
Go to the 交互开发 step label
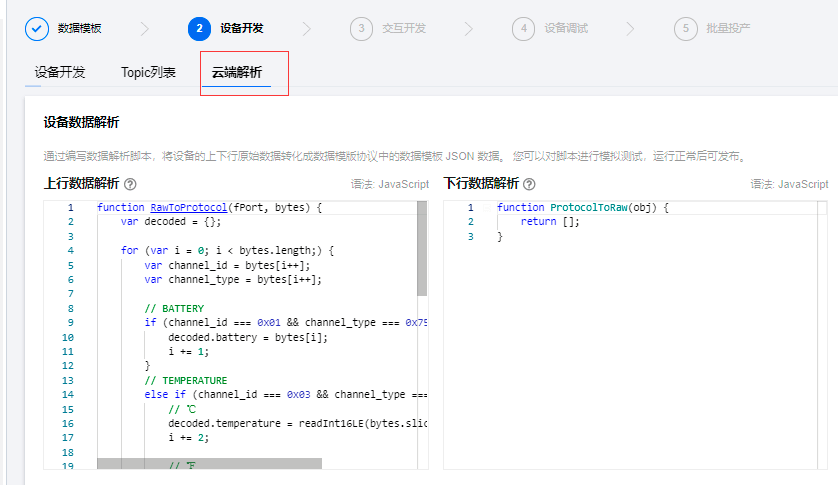click(404, 28)
